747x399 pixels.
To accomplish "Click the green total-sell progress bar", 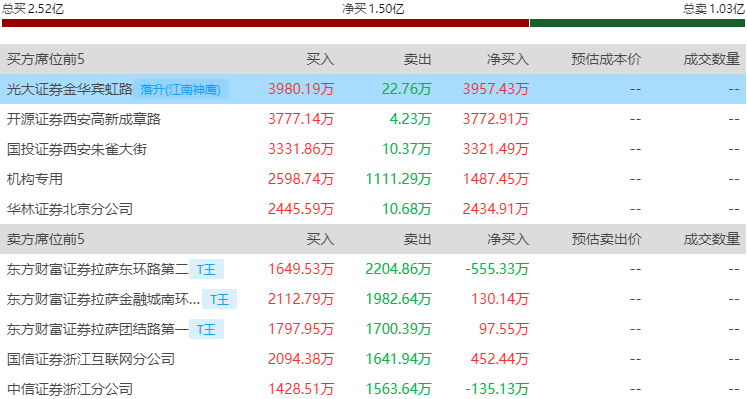I will [637, 23].
